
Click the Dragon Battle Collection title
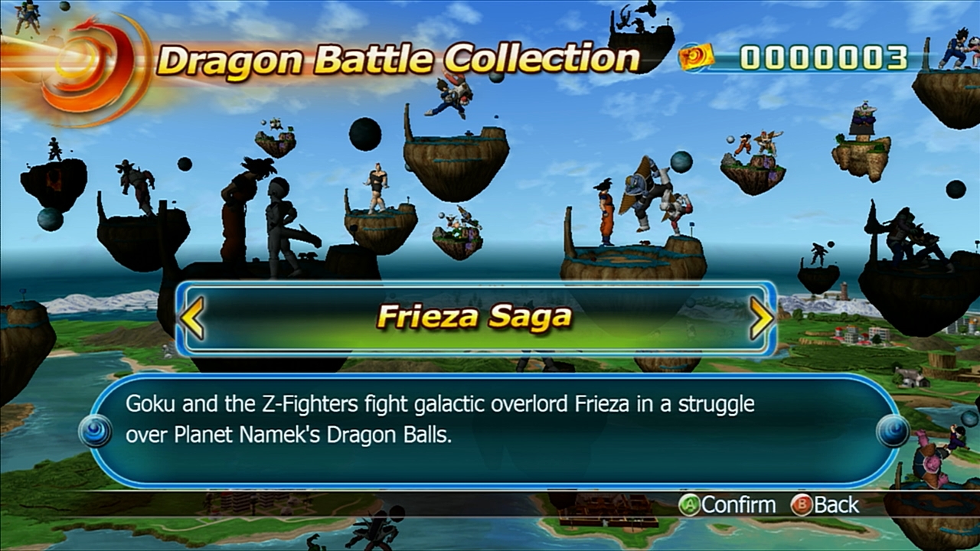click(398, 59)
